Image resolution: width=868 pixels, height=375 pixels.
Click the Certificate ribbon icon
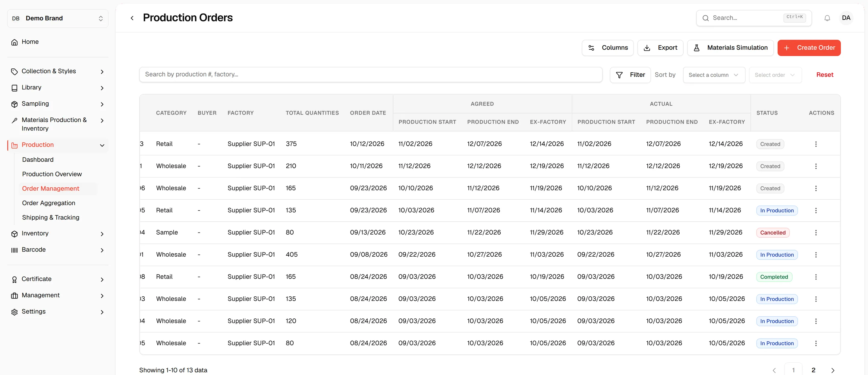click(x=14, y=280)
